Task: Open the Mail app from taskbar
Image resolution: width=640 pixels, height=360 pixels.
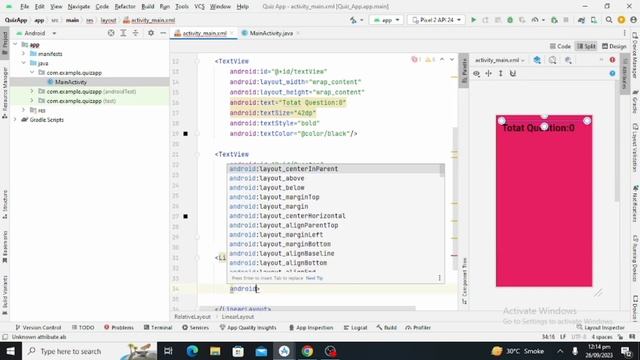Action: click(261, 351)
